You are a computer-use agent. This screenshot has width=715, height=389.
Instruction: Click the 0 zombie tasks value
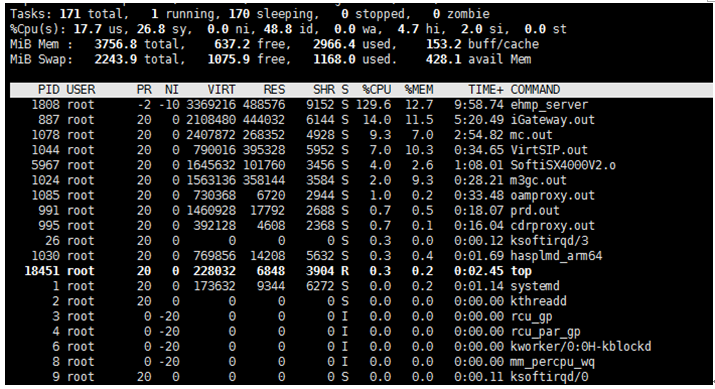436,14
